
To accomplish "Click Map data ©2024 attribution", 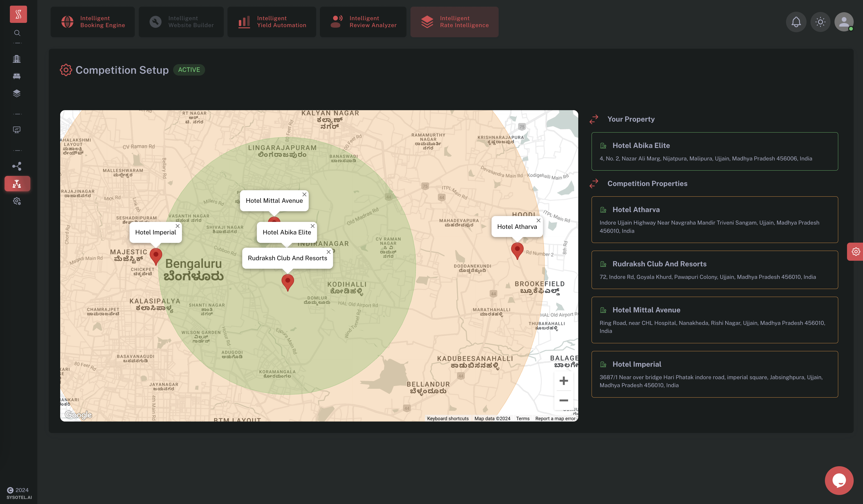I will tap(492, 419).
